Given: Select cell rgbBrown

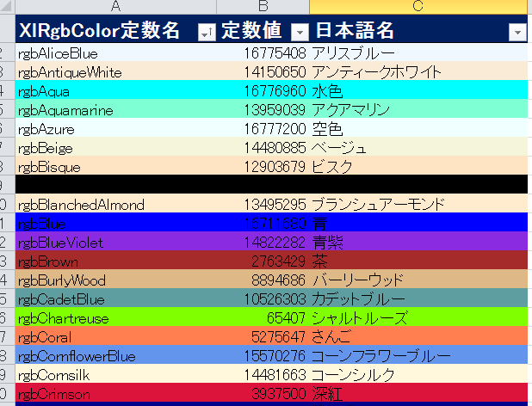Looking at the screenshot, I should (x=115, y=261).
